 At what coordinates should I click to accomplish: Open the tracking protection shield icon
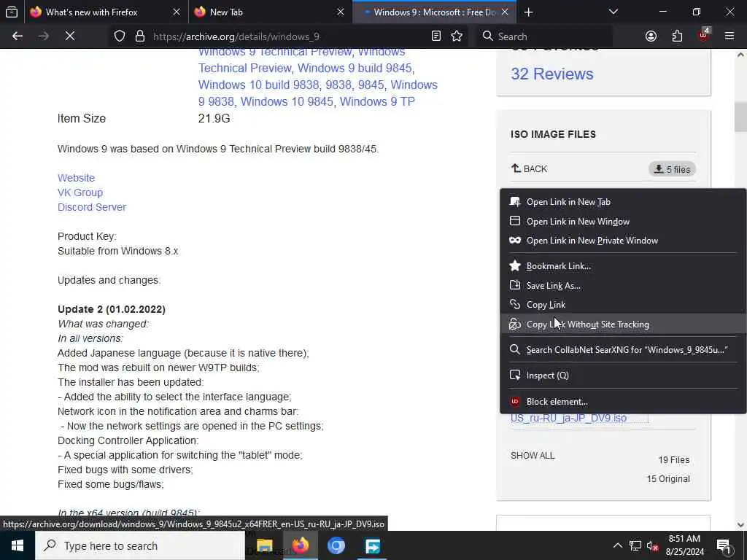click(120, 36)
